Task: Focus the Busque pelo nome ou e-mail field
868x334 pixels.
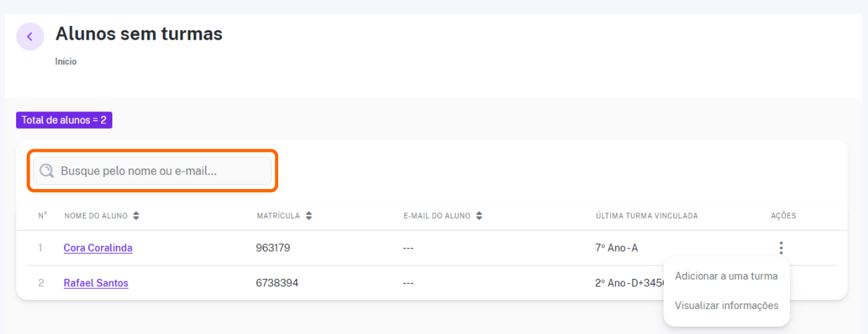Action: [x=152, y=170]
